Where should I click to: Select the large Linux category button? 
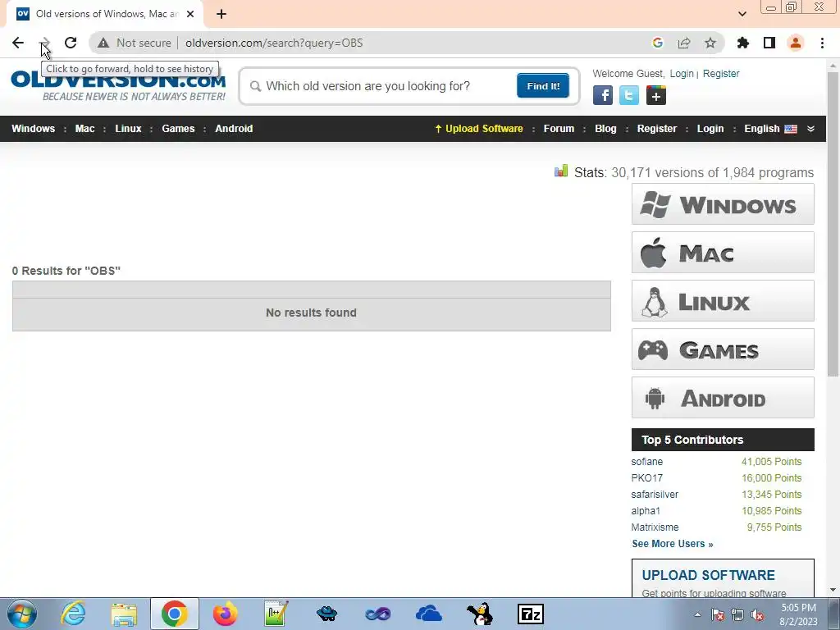coord(723,300)
